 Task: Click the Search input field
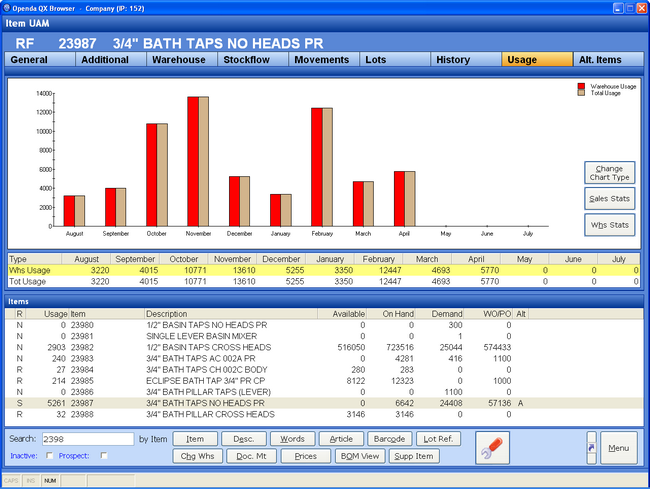tap(88, 439)
